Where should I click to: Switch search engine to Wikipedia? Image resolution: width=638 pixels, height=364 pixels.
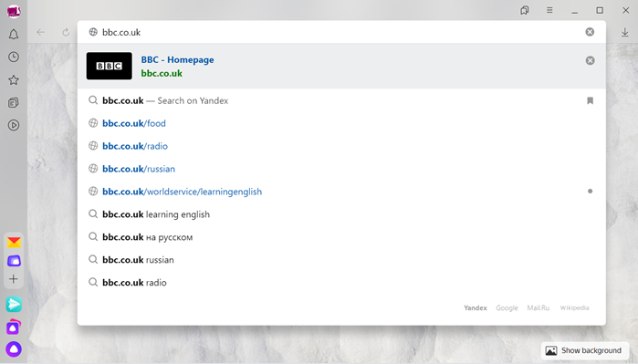pyautogui.click(x=574, y=307)
